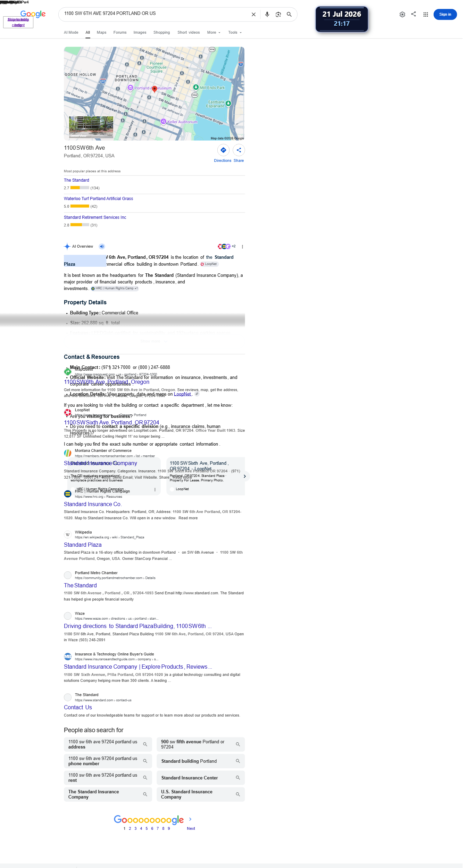Search '1100 sw 6th ave 97204 portland us rent'
Viewport: 468px width, 868px height.
coord(108,778)
